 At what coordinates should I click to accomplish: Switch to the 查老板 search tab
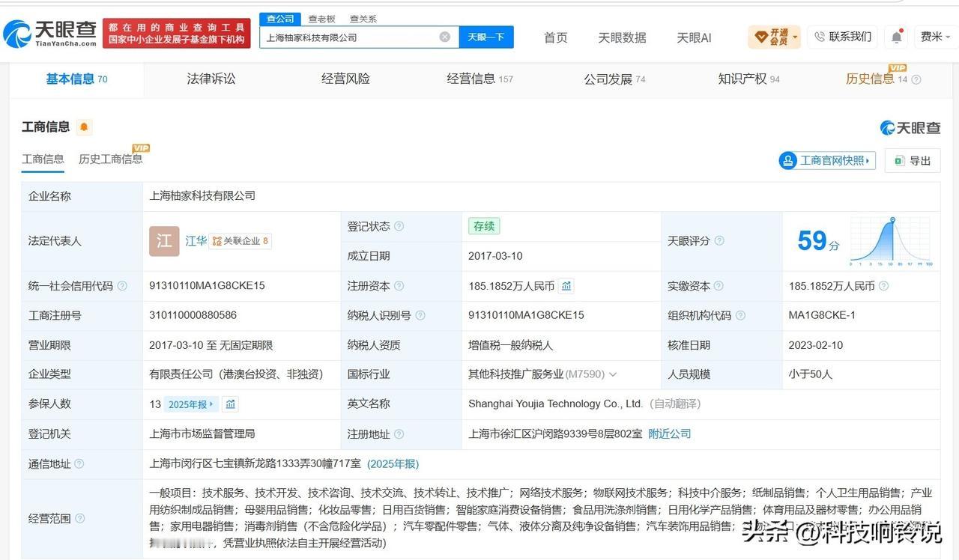pyautogui.click(x=322, y=19)
